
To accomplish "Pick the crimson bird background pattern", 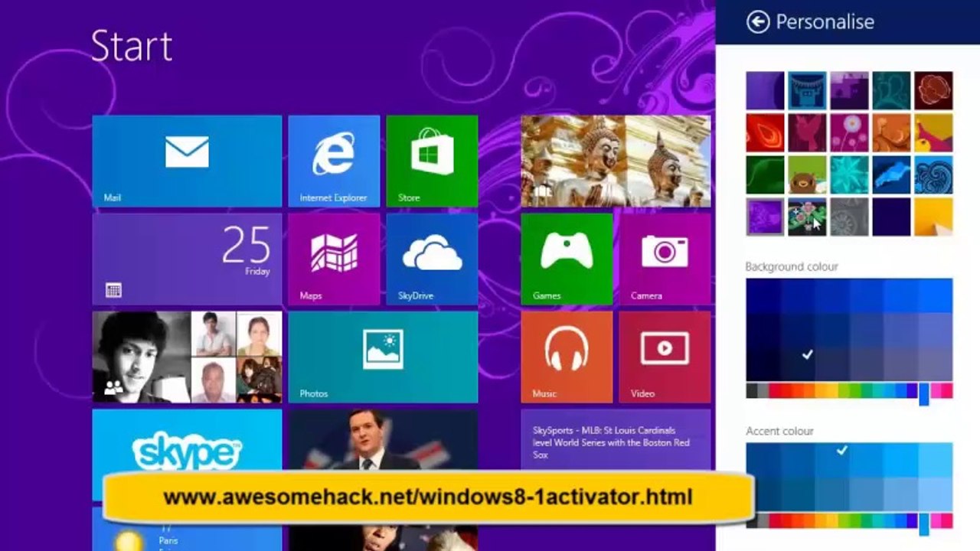I will pos(808,133).
